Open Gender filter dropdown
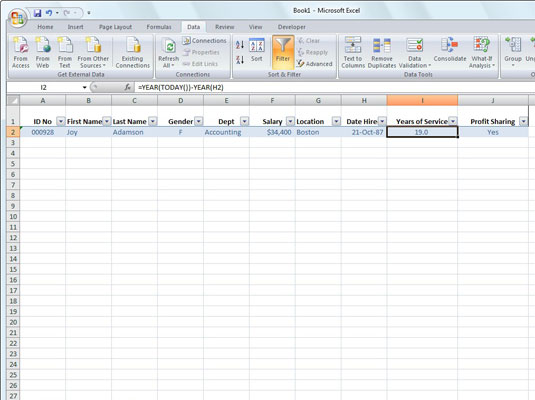The height and width of the screenshot is (400, 535). (x=199, y=121)
